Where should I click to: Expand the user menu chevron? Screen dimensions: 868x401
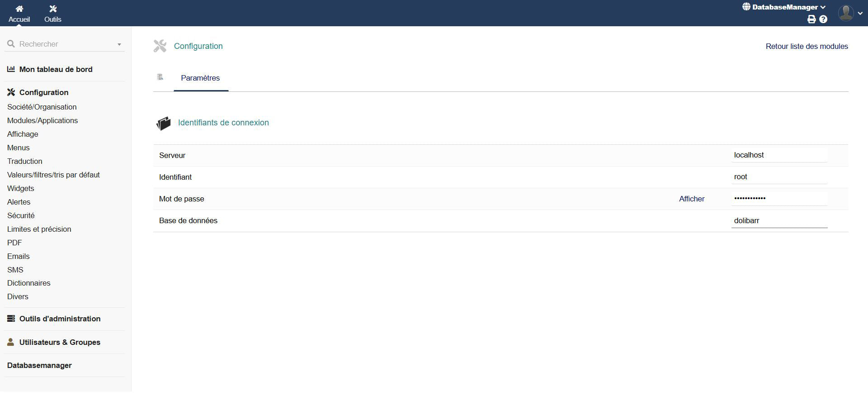click(860, 13)
